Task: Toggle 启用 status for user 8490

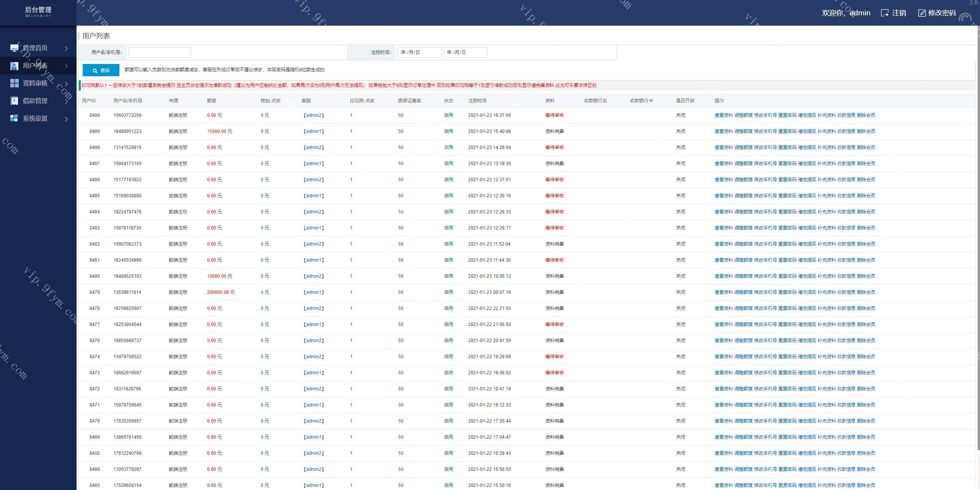Action: (x=448, y=115)
